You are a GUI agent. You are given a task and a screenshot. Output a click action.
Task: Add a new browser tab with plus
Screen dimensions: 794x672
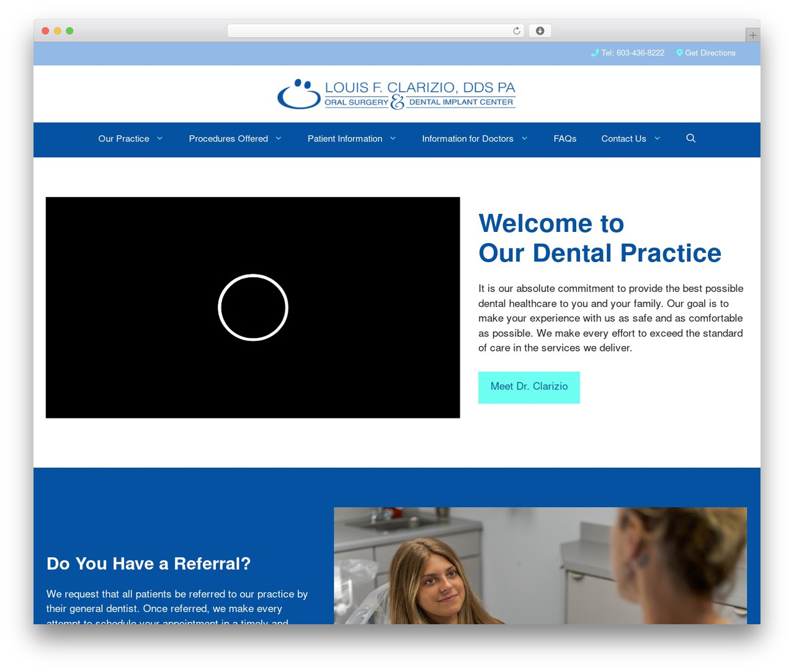(x=752, y=35)
